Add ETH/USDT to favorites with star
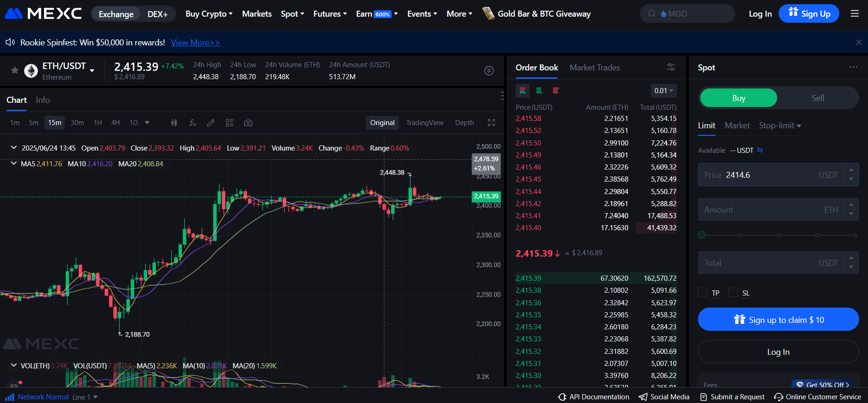This screenshot has height=403, width=868. tap(15, 70)
